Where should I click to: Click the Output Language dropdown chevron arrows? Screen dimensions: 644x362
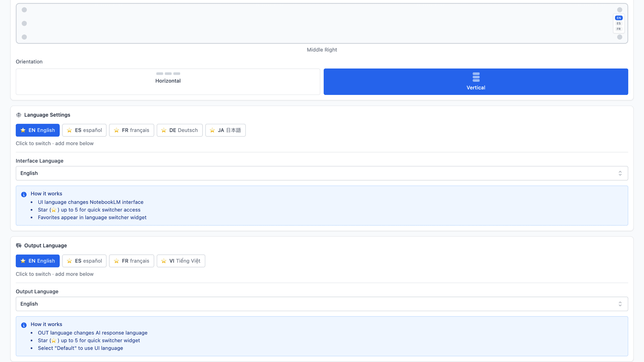[620, 304]
